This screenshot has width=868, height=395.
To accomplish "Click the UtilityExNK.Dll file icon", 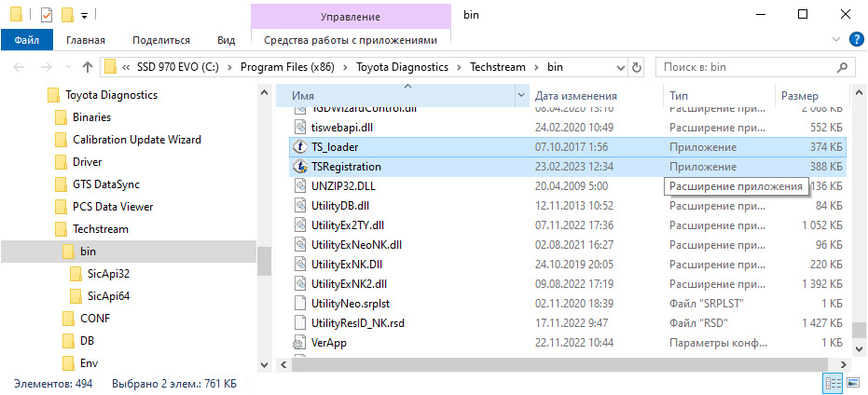I will click(299, 265).
